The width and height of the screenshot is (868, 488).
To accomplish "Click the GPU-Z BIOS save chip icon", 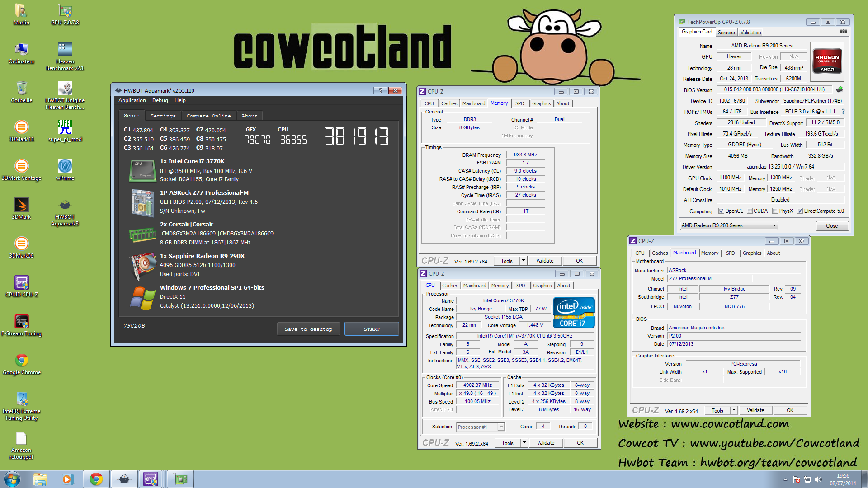I will pos(840,89).
